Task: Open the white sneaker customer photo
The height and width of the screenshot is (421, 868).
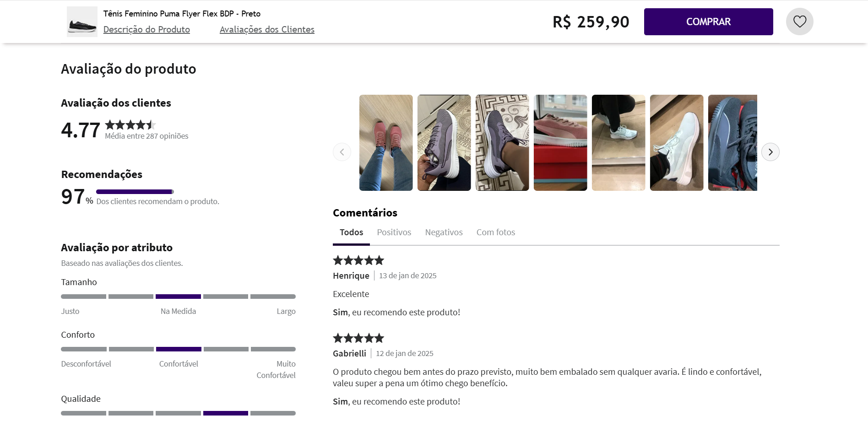Action: coord(676,142)
